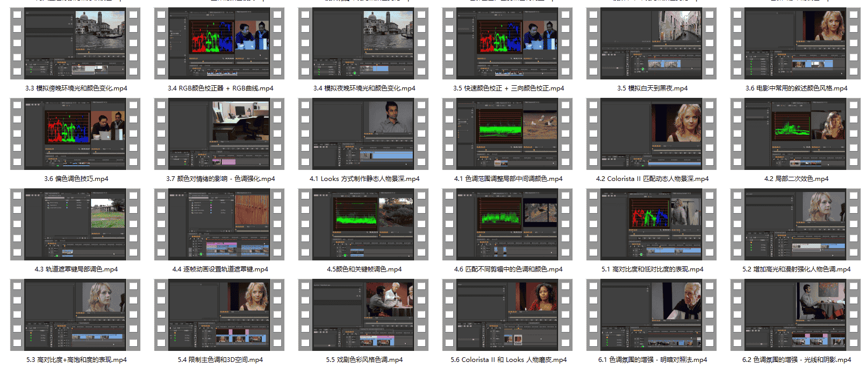Select the 3.5 模拟白天到黑夜.mp4 video thumbnail
868x373 pixels.
(x=651, y=44)
